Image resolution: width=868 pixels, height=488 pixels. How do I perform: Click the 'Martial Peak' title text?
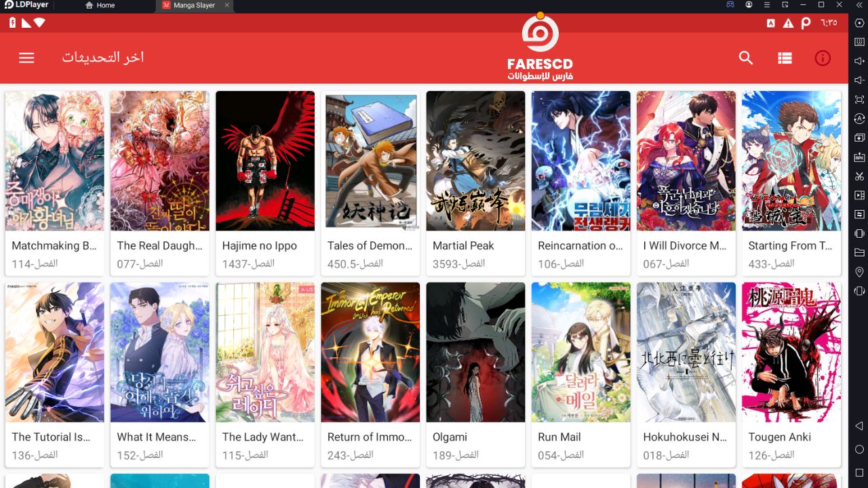pos(464,245)
